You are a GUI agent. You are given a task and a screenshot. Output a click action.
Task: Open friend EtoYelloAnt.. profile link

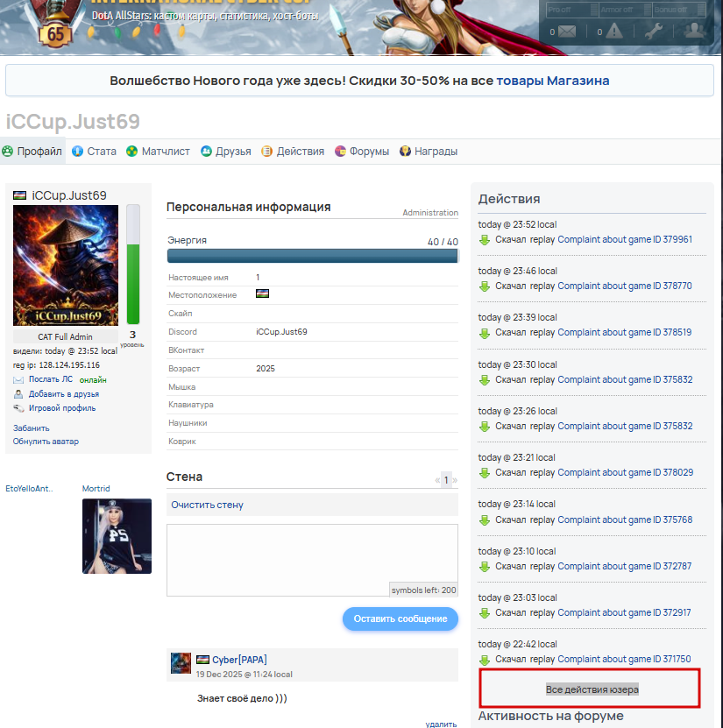tap(29, 489)
